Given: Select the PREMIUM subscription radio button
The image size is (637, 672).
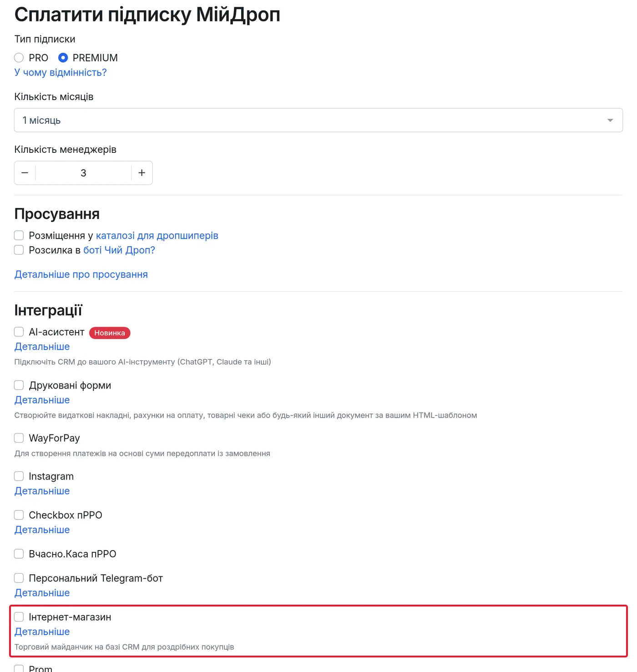Looking at the screenshot, I should [x=63, y=58].
